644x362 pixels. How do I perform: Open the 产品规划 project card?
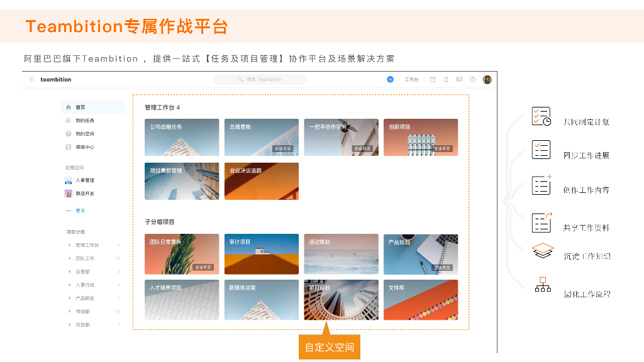tap(421, 254)
